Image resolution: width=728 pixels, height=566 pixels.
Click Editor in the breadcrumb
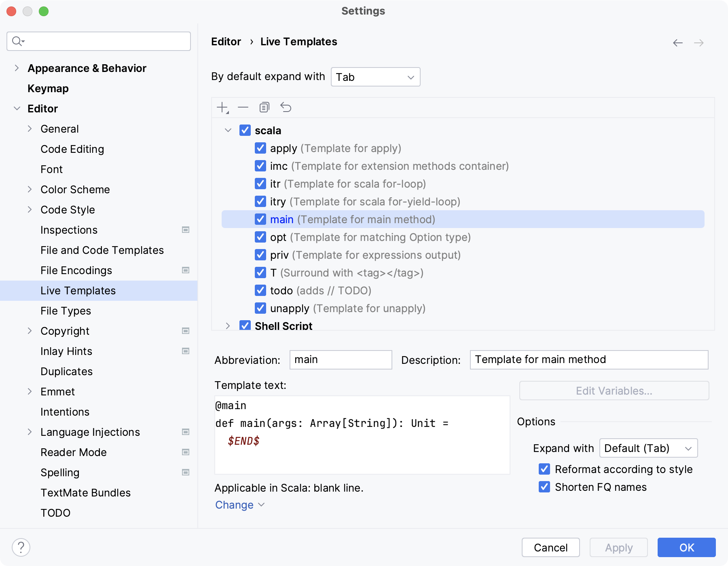[x=226, y=41]
